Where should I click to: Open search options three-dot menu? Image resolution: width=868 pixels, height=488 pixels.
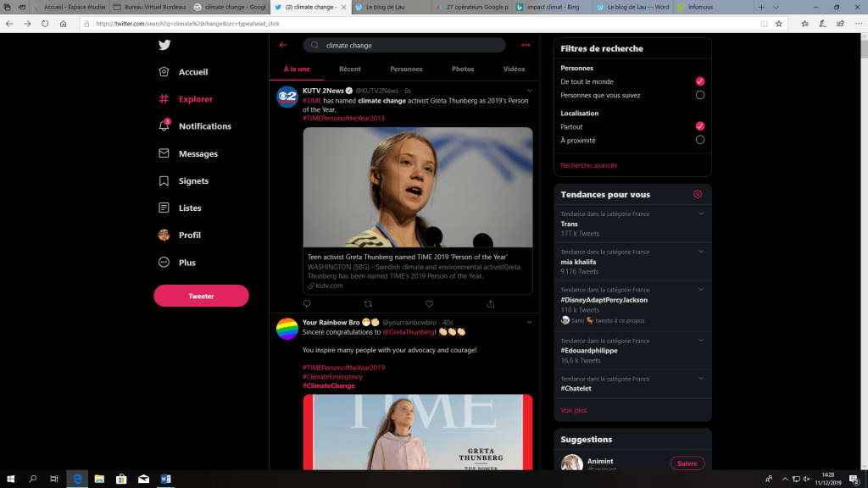click(x=526, y=45)
